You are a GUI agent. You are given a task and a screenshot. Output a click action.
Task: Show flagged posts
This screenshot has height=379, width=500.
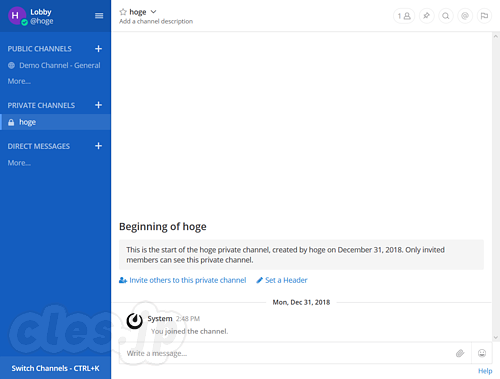point(484,16)
